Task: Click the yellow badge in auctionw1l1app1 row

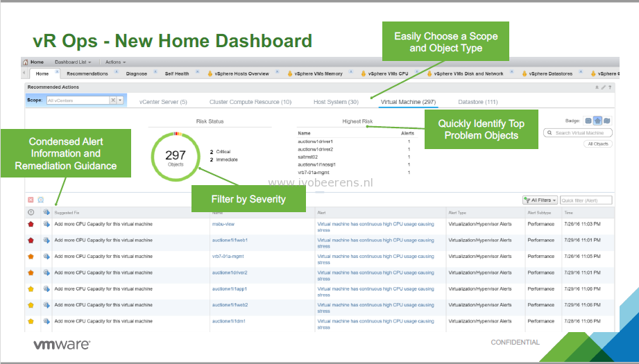Action: tap(31, 289)
